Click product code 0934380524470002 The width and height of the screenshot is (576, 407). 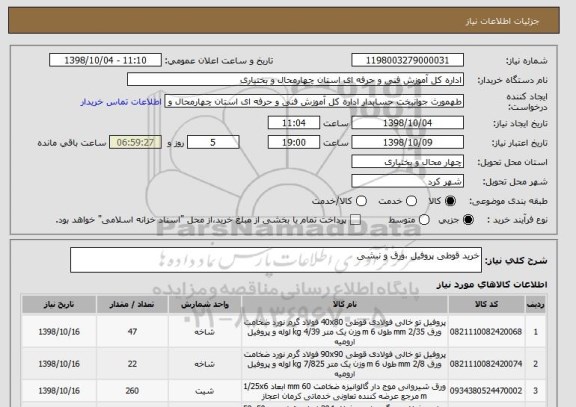click(486, 391)
